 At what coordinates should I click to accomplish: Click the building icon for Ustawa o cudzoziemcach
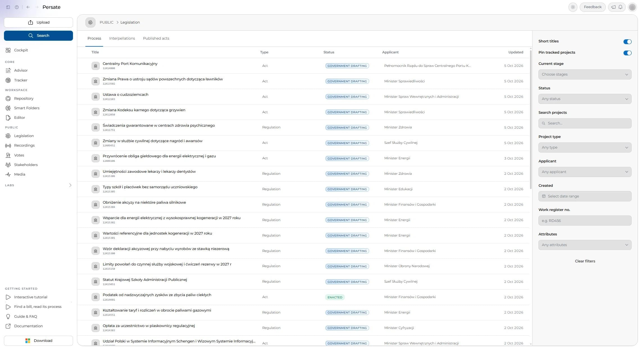95,97
